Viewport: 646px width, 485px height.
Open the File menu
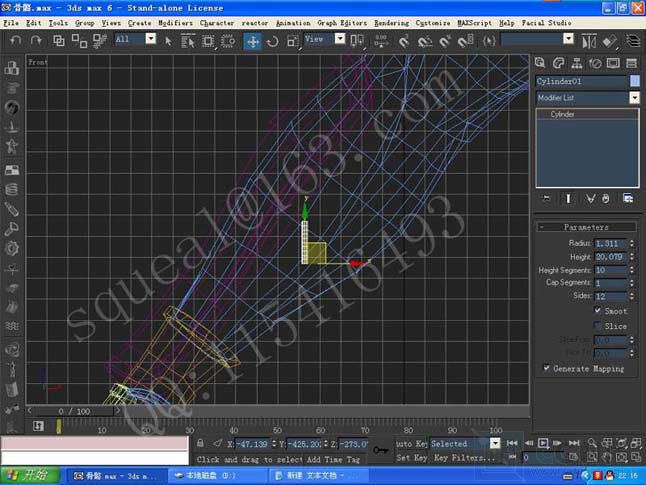[x=11, y=23]
